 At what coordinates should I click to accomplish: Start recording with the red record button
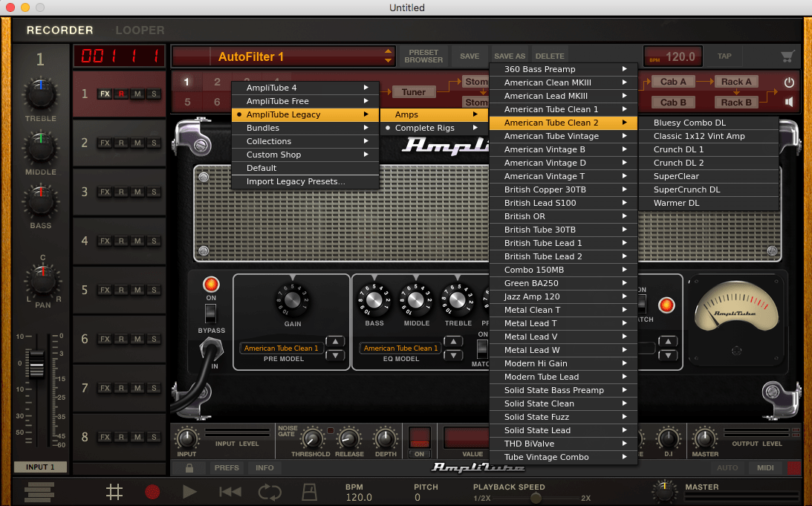152,492
